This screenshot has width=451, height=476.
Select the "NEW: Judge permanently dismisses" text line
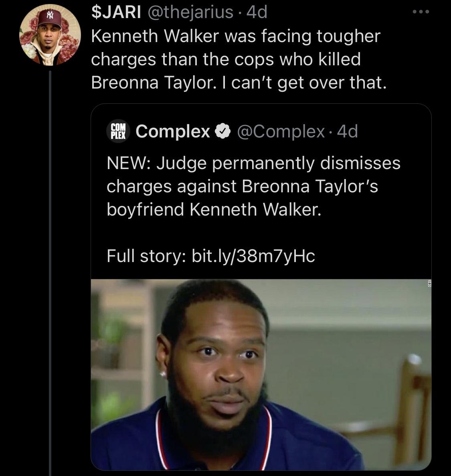click(x=253, y=163)
